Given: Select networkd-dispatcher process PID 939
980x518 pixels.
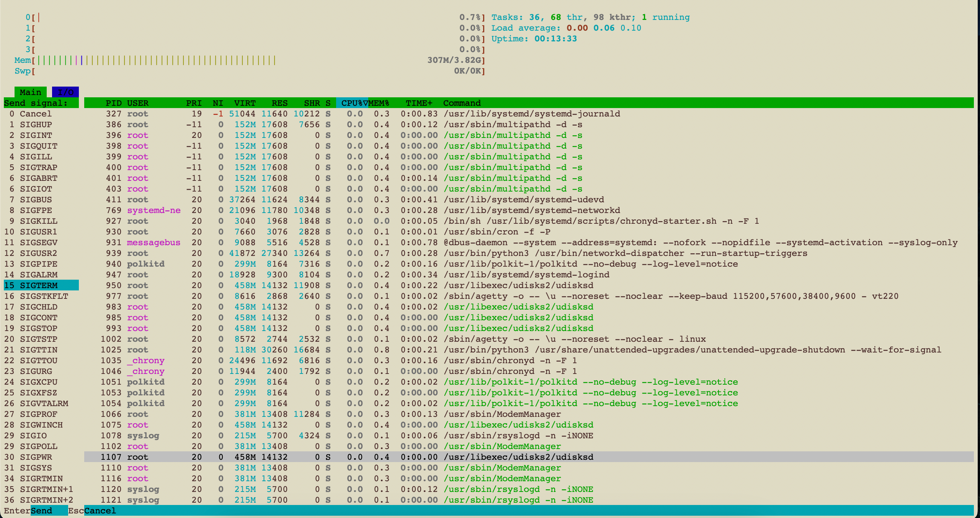Looking at the screenshot, I should [x=529, y=253].
